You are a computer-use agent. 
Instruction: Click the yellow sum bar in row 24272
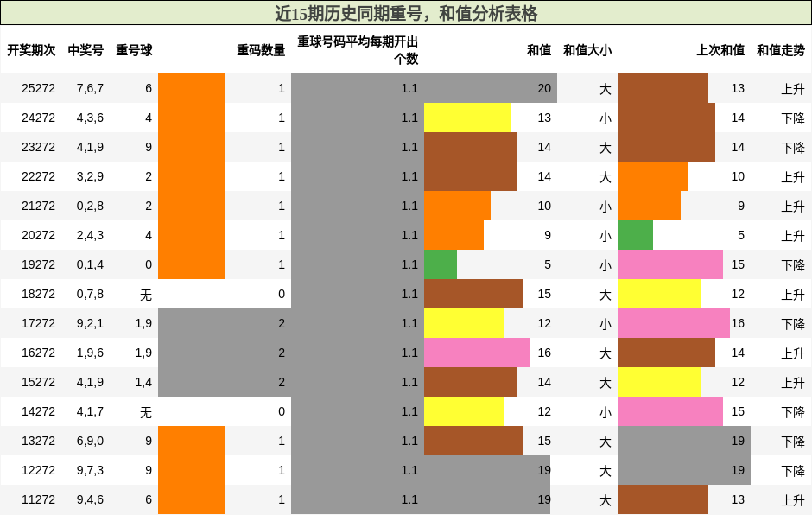tap(467, 118)
